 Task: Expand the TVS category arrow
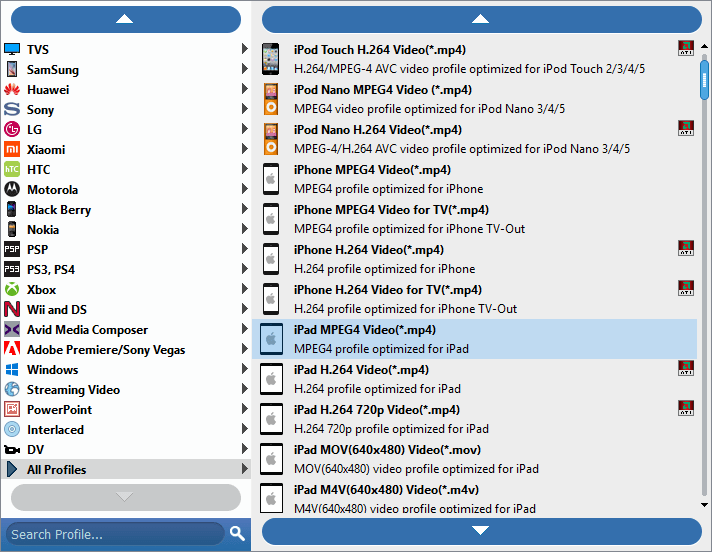tap(245, 49)
